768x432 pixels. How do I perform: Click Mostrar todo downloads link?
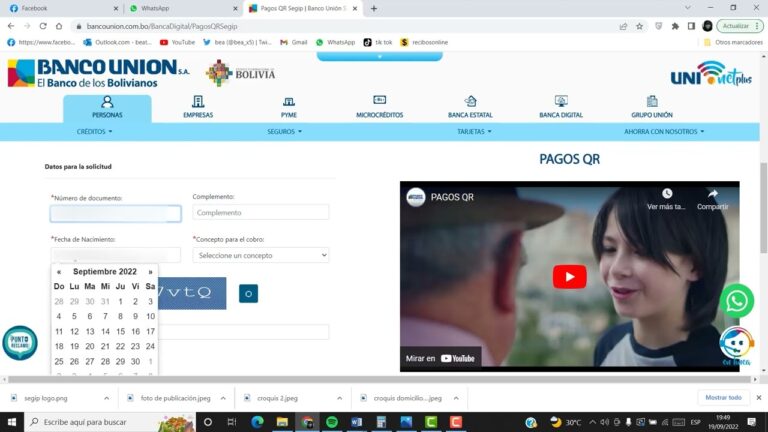click(x=723, y=398)
